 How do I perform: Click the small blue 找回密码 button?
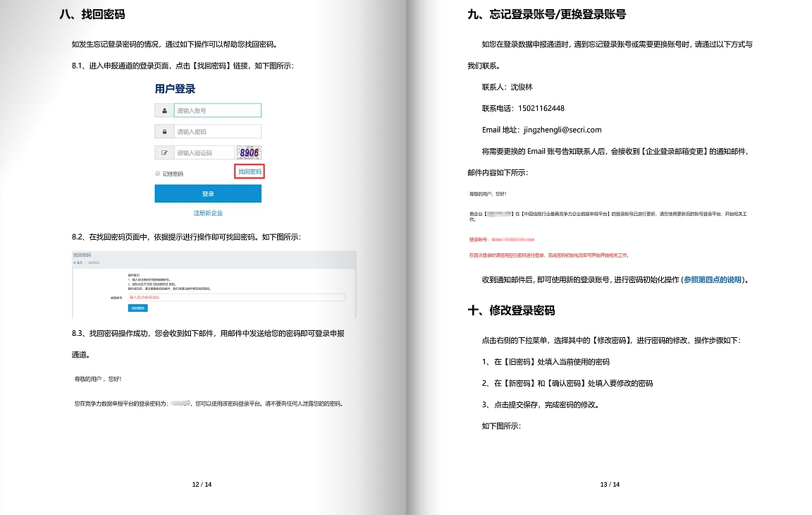point(137,308)
